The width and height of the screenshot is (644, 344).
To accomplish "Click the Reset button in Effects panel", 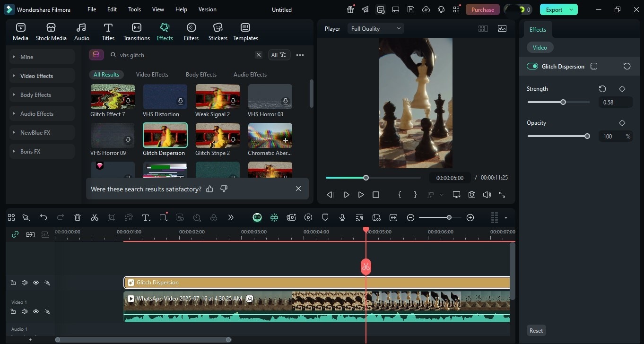I will coord(536,330).
